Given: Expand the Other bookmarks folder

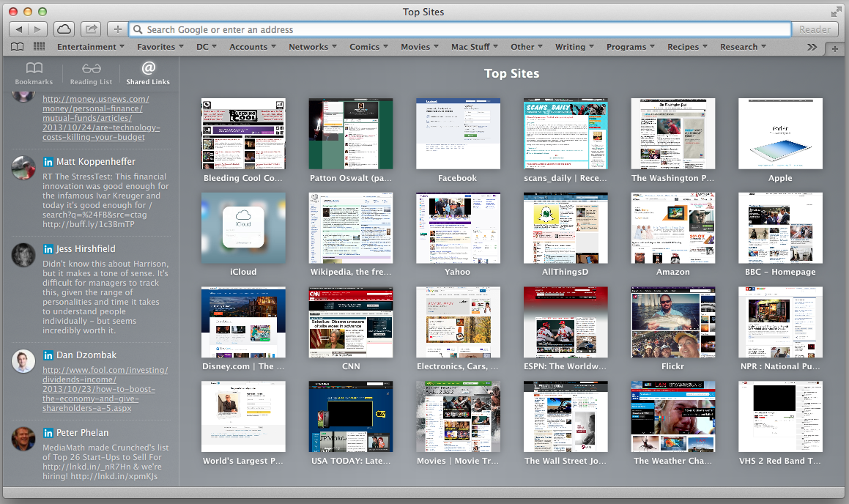Looking at the screenshot, I should click(x=526, y=47).
